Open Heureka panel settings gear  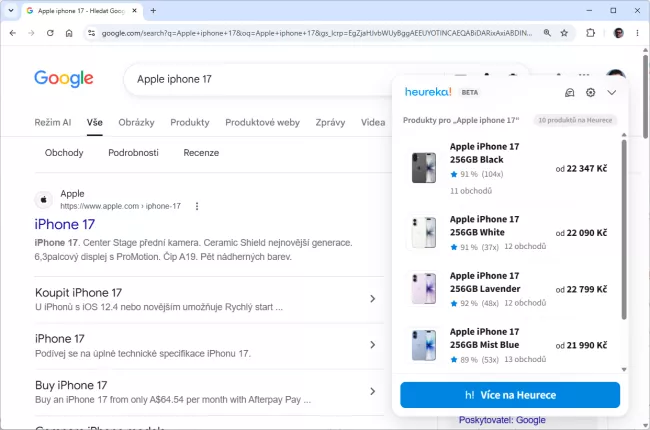[x=591, y=92]
